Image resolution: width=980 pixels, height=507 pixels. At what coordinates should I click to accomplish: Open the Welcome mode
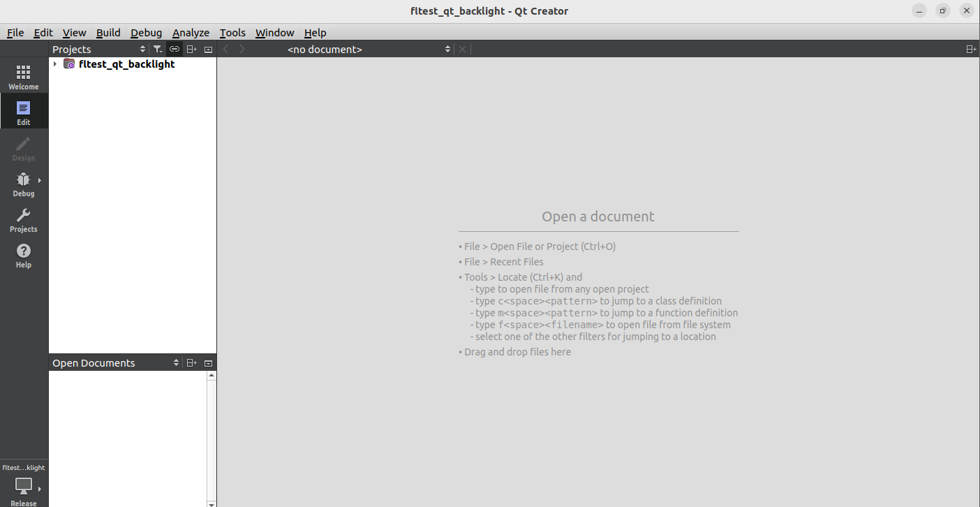click(x=24, y=77)
